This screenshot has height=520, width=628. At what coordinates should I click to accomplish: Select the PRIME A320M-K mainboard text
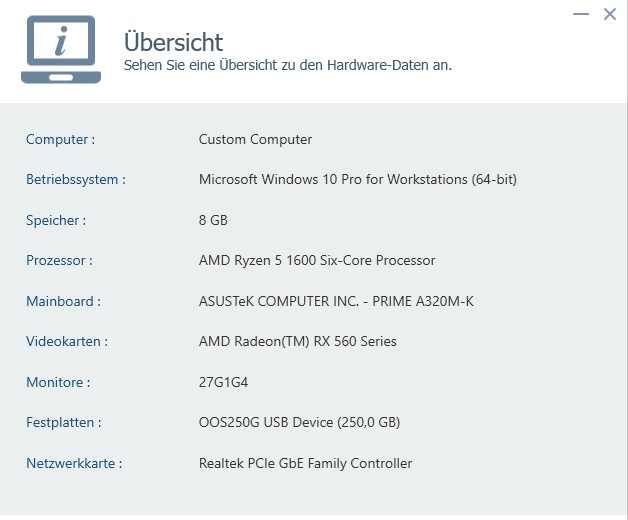423,301
